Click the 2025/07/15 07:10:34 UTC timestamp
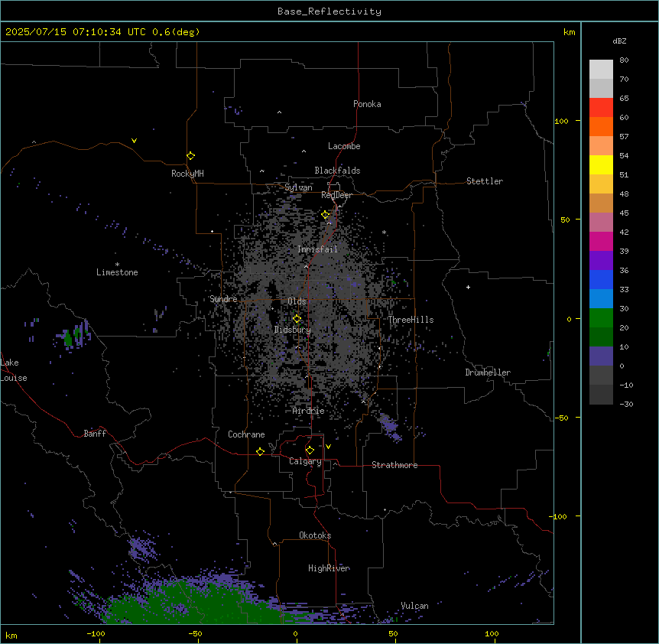 click(x=75, y=32)
